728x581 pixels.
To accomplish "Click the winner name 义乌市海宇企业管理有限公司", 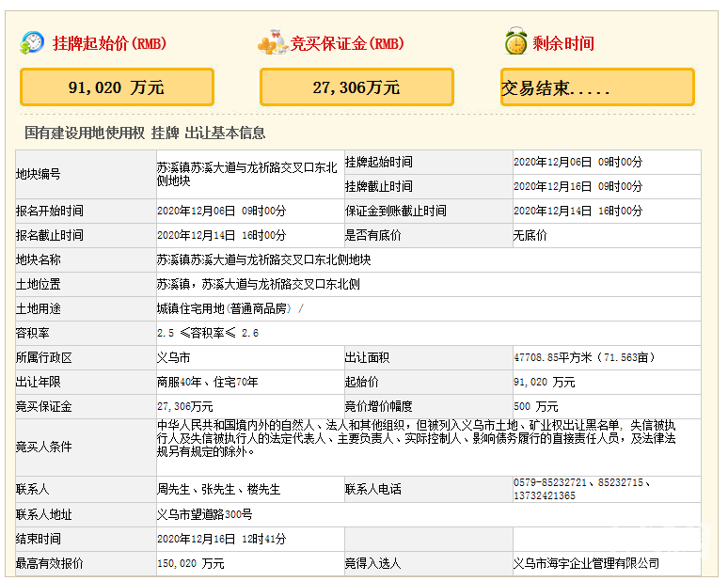I will coord(586,563).
